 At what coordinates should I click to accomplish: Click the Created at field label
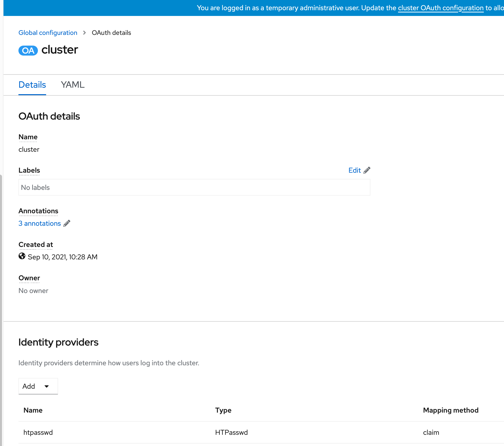(x=36, y=244)
